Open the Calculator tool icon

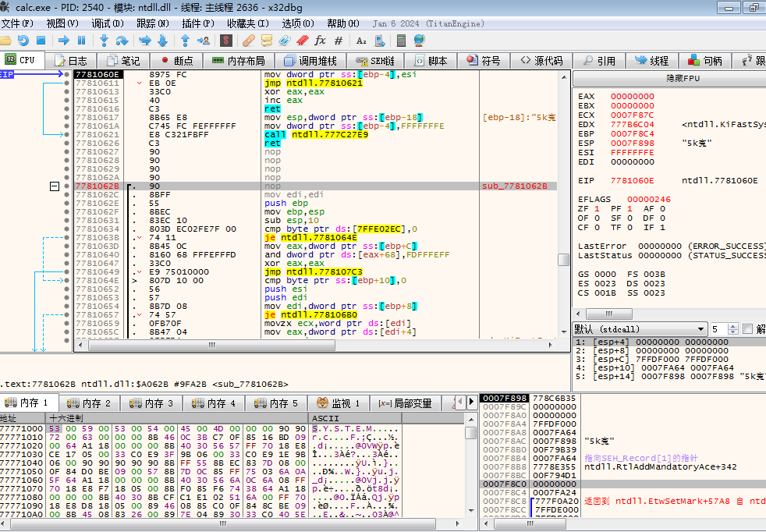(x=401, y=41)
